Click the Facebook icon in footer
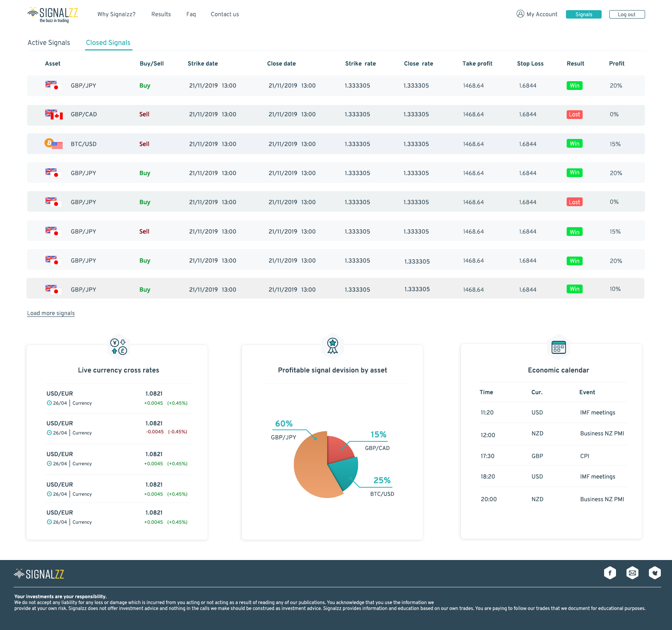The height and width of the screenshot is (630, 672). (x=610, y=573)
